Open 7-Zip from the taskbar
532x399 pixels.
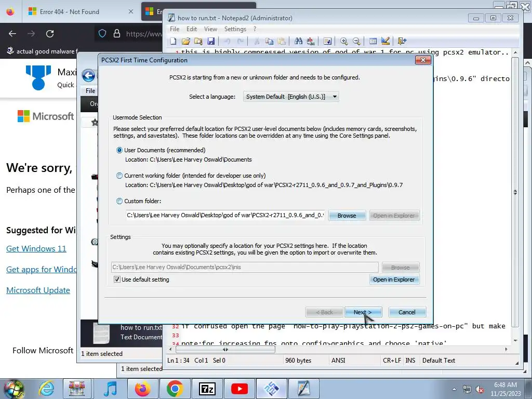click(207, 389)
